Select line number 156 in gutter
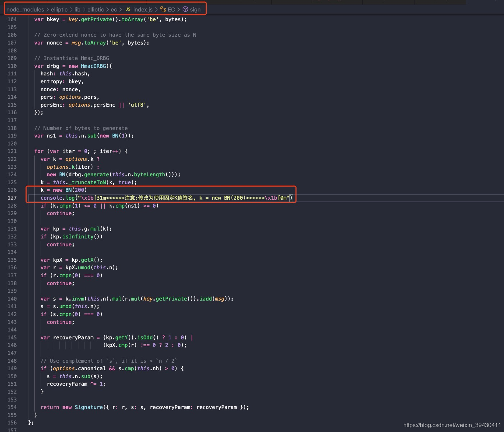The image size is (504, 432). [x=12, y=423]
